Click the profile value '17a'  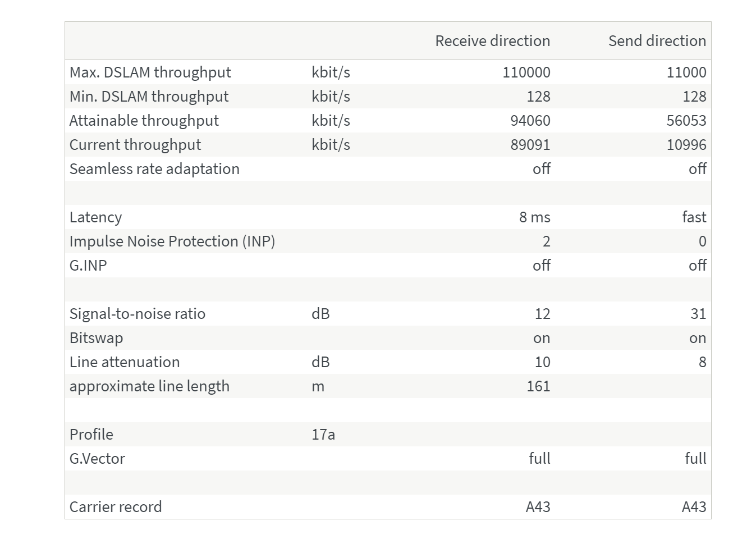click(x=323, y=435)
